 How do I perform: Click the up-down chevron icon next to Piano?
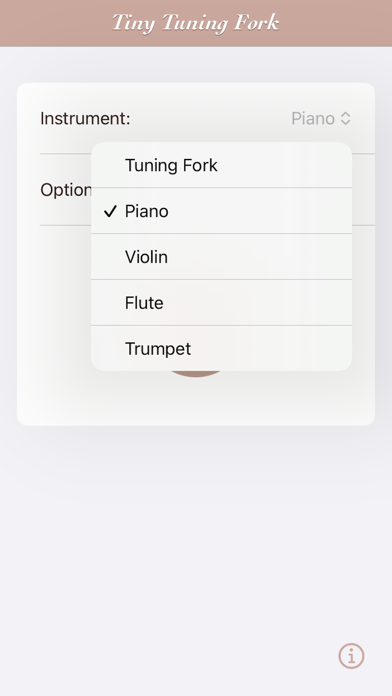coord(345,119)
